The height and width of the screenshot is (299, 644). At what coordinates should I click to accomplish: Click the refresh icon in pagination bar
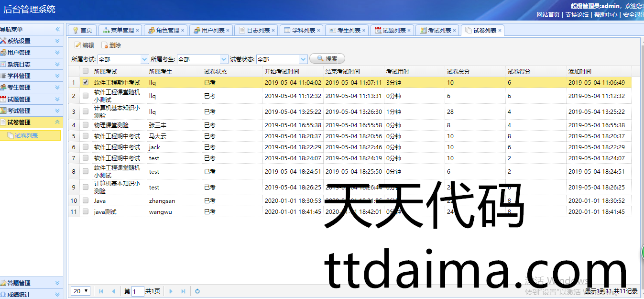point(197,291)
